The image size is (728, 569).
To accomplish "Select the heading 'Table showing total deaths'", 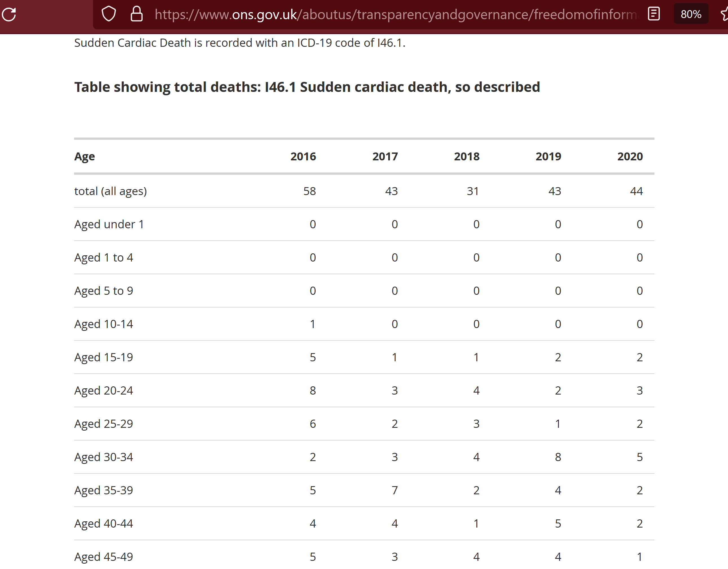I will point(307,87).
